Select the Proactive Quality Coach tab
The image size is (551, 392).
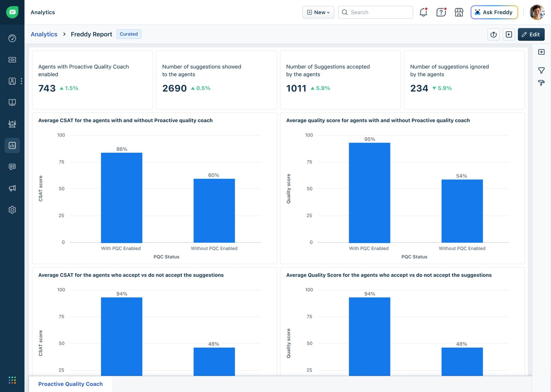tap(71, 384)
